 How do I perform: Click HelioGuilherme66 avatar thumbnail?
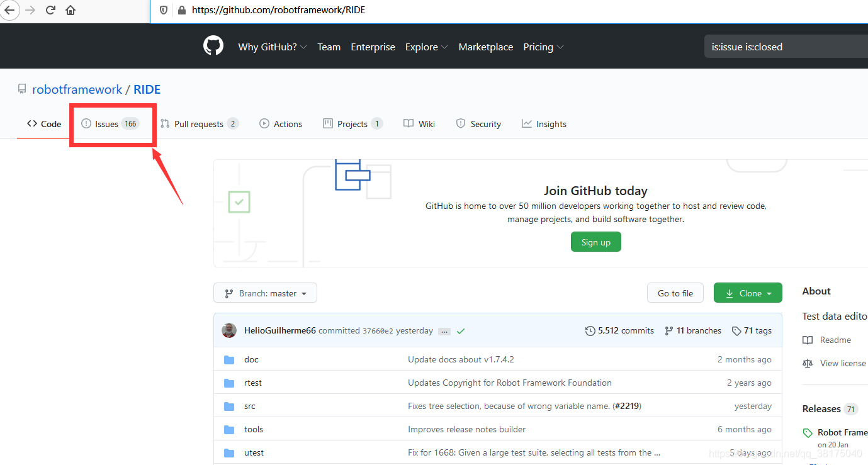(229, 330)
